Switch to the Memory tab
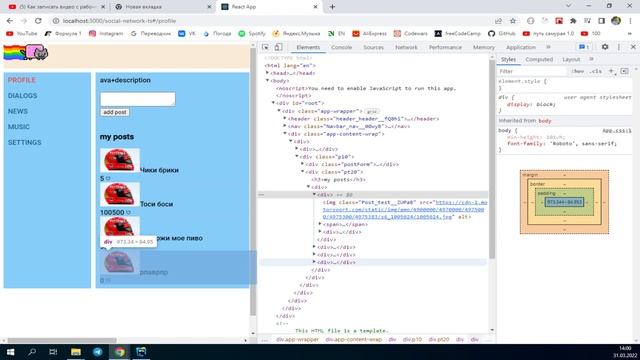640x360 pixels. coord(484,47)
